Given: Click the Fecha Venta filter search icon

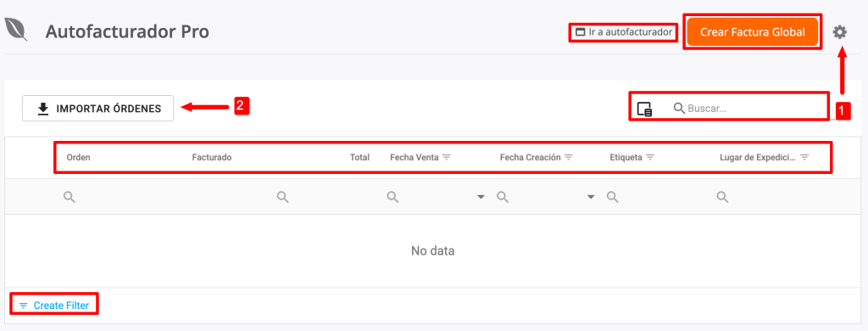Looking at the screenshot, I should tap(392, 197).
